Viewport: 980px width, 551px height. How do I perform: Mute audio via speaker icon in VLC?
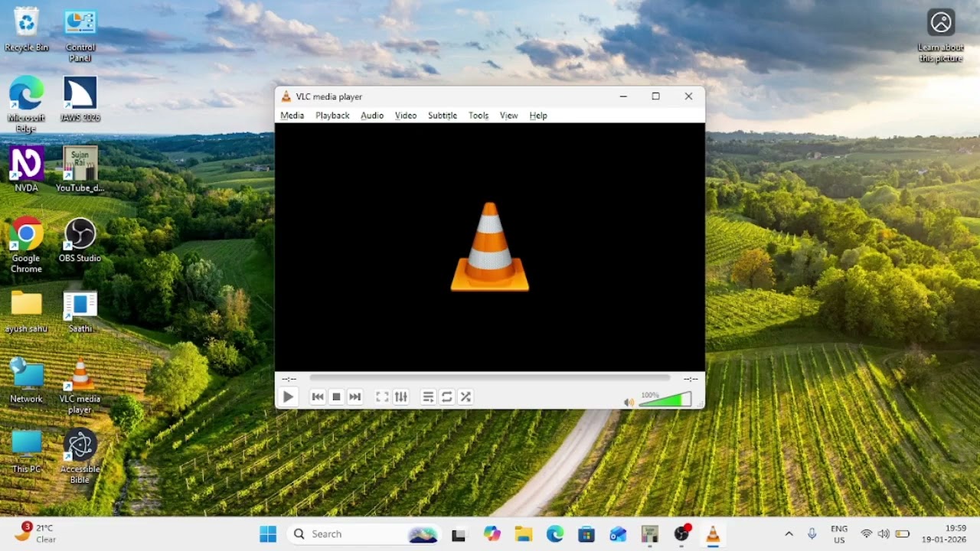[629, 402]
